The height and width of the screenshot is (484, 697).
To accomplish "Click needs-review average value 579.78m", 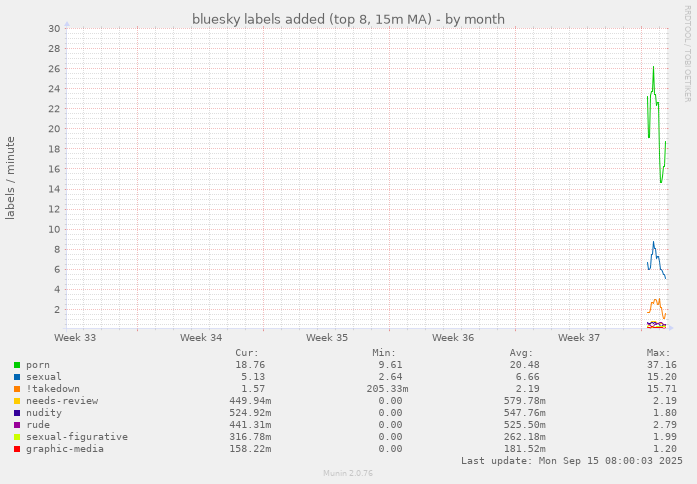I will click(x=525, y=401).
